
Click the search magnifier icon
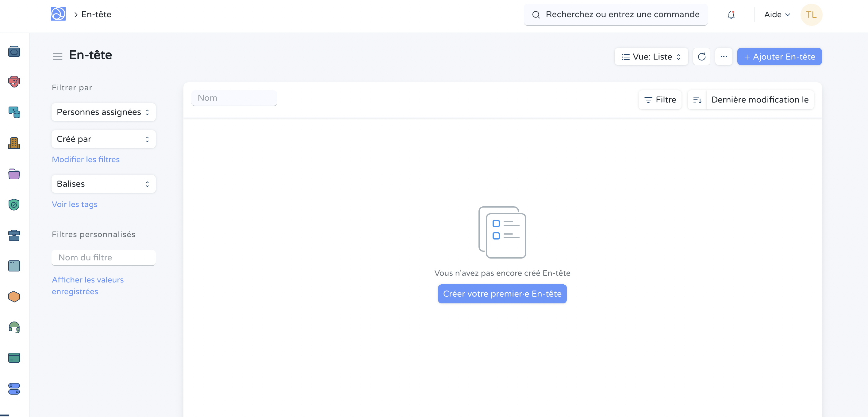(536, 14)
